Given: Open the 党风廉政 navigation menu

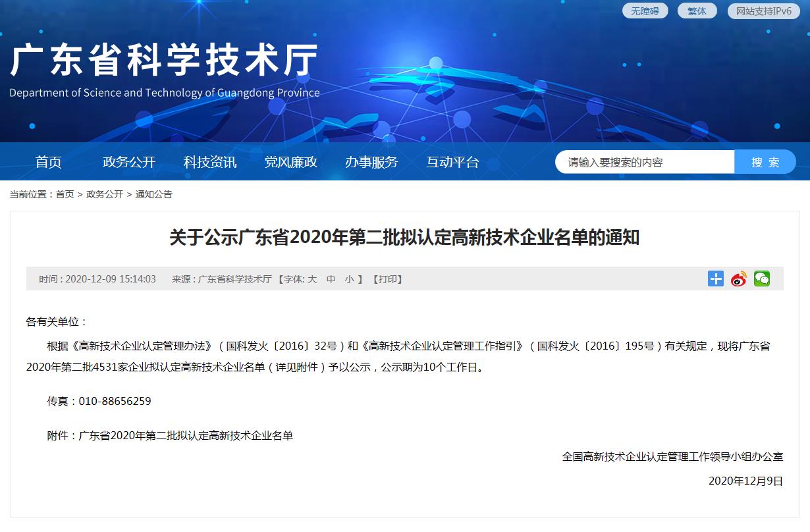Looking at the screenshot, I should click(x=291, y=161).
